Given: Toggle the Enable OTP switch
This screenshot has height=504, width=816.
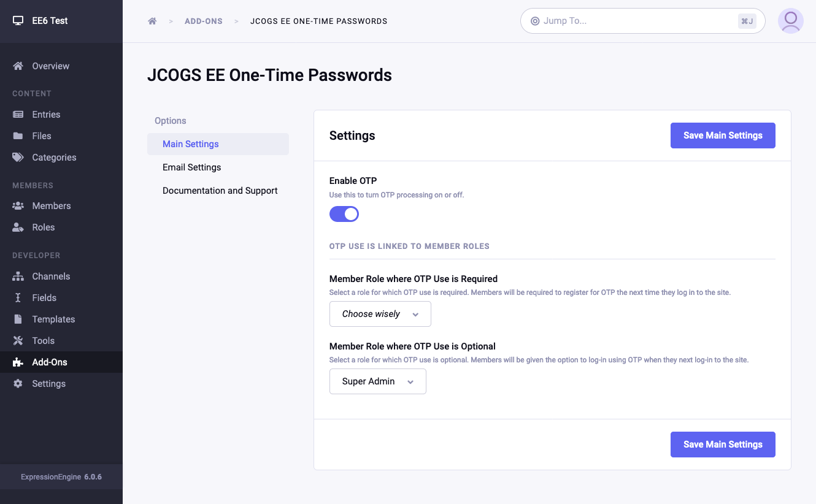Looking at the screenshot, I should [344, 214].
